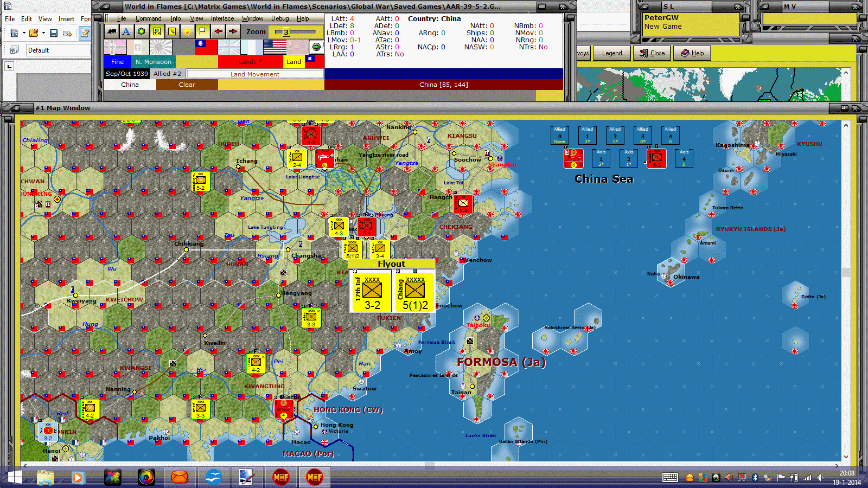Click the styles icon beside Default box

(x=15, y=50)
